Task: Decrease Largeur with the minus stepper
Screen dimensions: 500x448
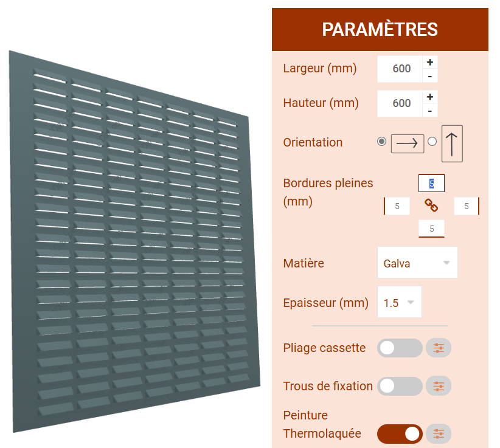Action: pos(430,75)
